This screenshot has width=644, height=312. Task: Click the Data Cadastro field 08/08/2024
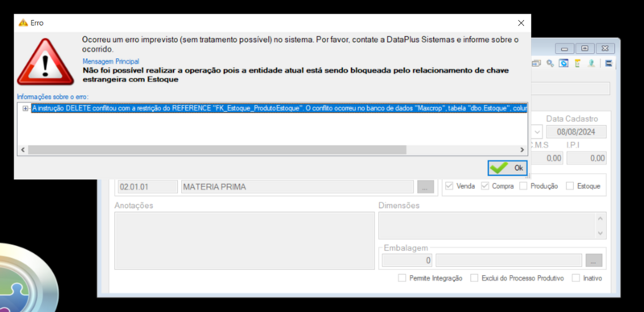[x=576, y=132]
